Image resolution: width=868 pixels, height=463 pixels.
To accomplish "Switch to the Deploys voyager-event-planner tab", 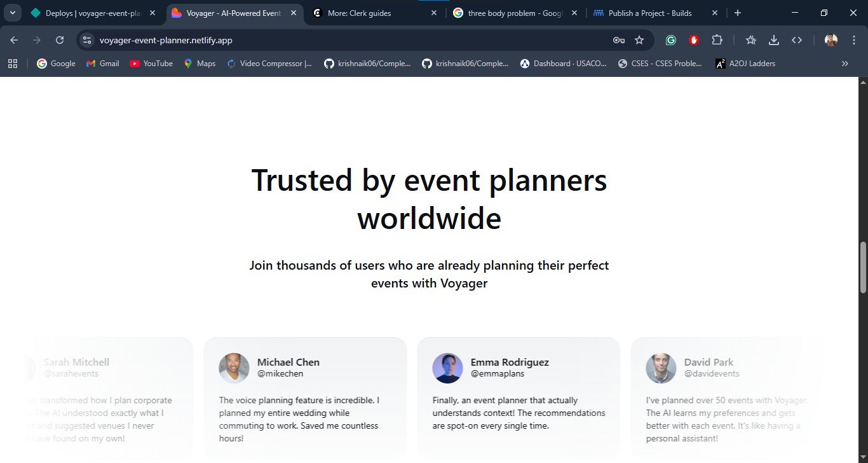I will point(92,13).
